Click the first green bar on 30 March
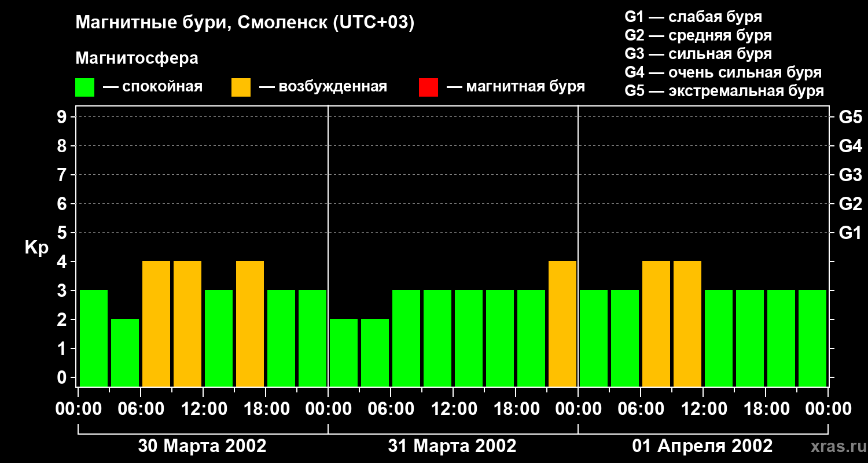This screenshot has height=463, width=868. pyautogui.click(x=94, y=338)
